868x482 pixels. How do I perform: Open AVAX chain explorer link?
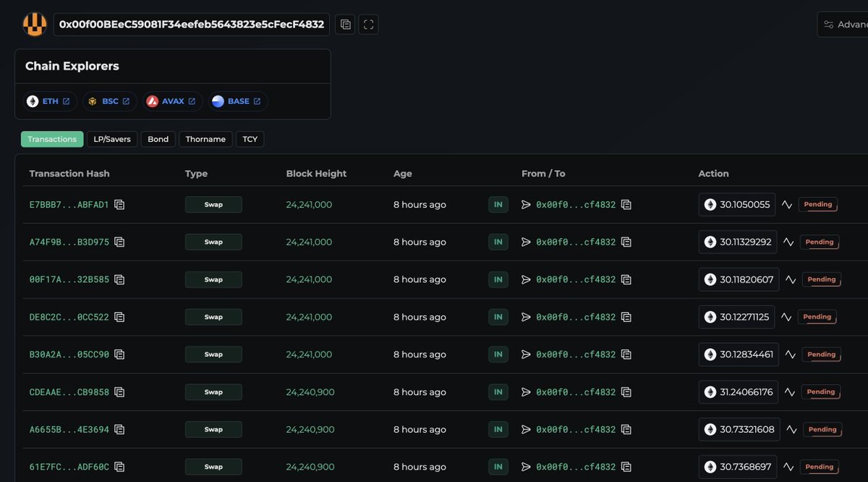click(x=171, y=101)
